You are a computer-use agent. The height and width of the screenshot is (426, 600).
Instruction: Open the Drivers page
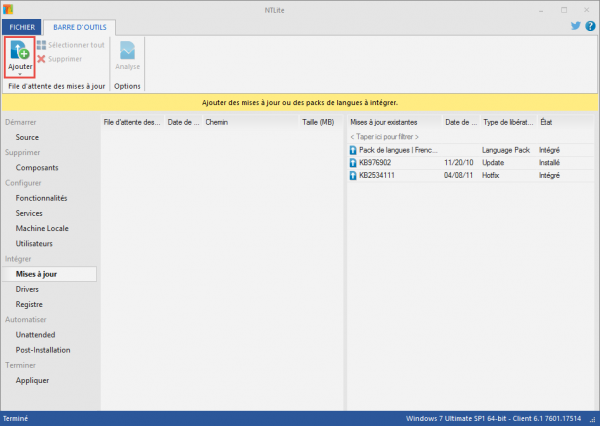pos(27,289)
